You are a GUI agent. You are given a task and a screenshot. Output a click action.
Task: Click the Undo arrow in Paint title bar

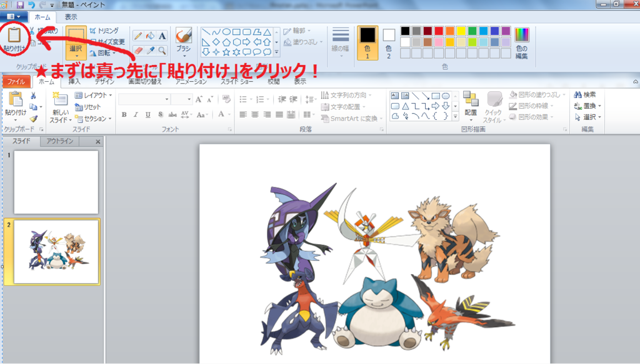coord(31,5)
